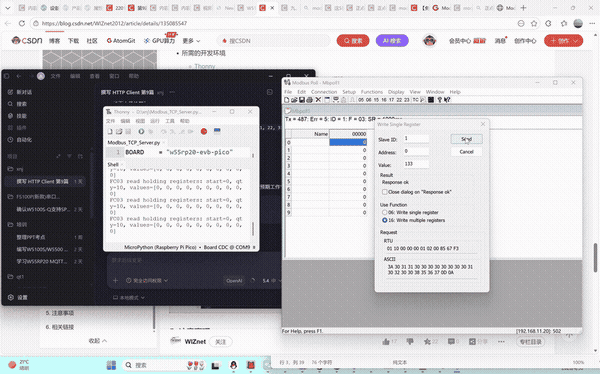The image size is (600, 374).
Task: Expand the qt1 folder in dark sidebar
Action: point(16,277)
